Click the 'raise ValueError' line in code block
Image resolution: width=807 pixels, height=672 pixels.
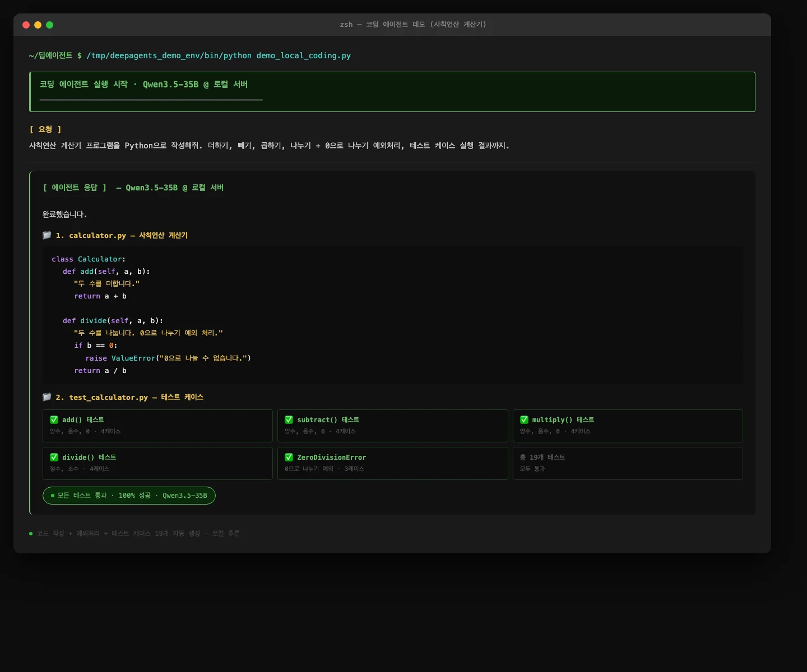(168, 358)
